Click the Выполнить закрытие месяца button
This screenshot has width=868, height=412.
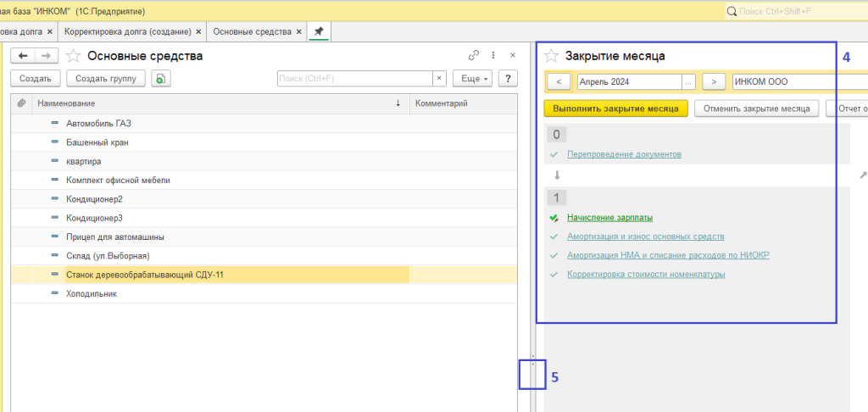coord(615,109)
